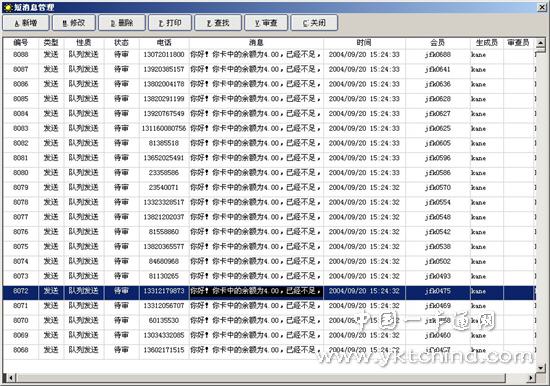
Task: Click the 状态 column header
Action: 121,43
